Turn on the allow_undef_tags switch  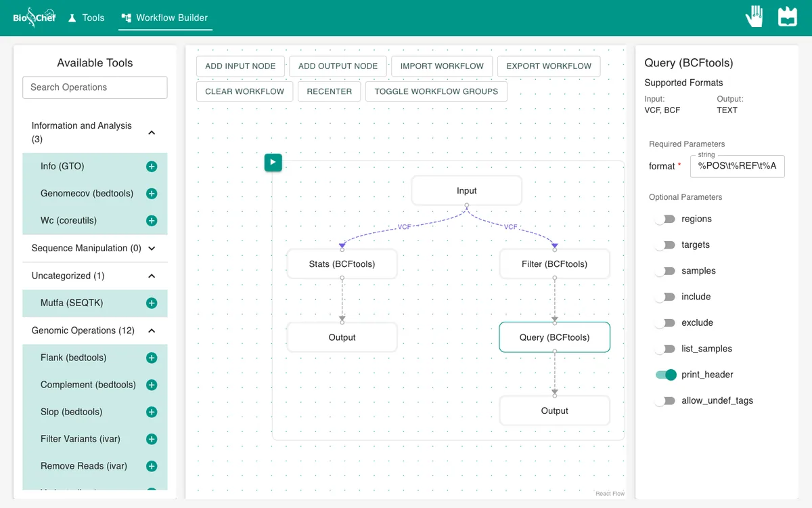coord(666,400)
